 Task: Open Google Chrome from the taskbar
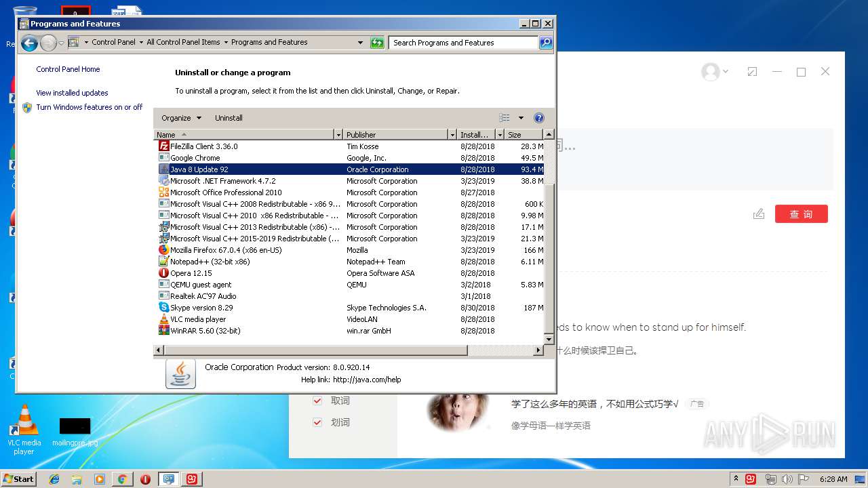pos(122,479)
